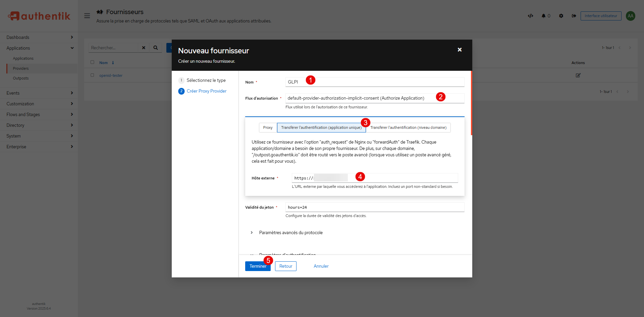This screenshot has width=644, height=317.
Task: Open Outposts in the sidebar
Action: (x=21, y=78)
